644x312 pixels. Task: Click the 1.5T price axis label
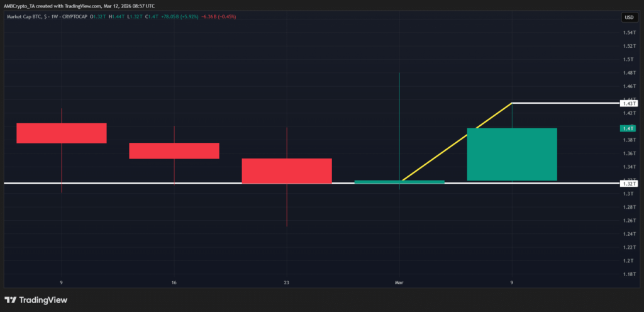pos(630,60)
